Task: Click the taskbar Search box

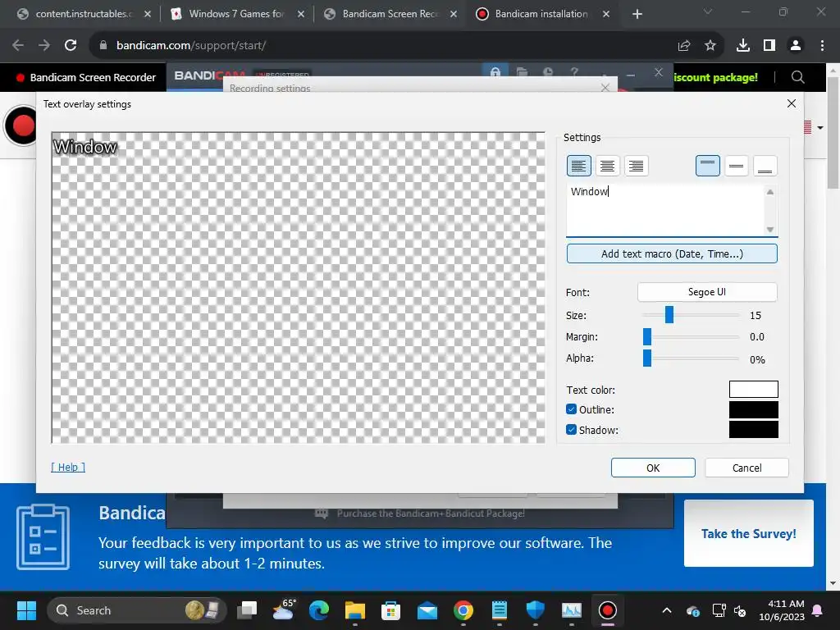Action: click(137, 610)
